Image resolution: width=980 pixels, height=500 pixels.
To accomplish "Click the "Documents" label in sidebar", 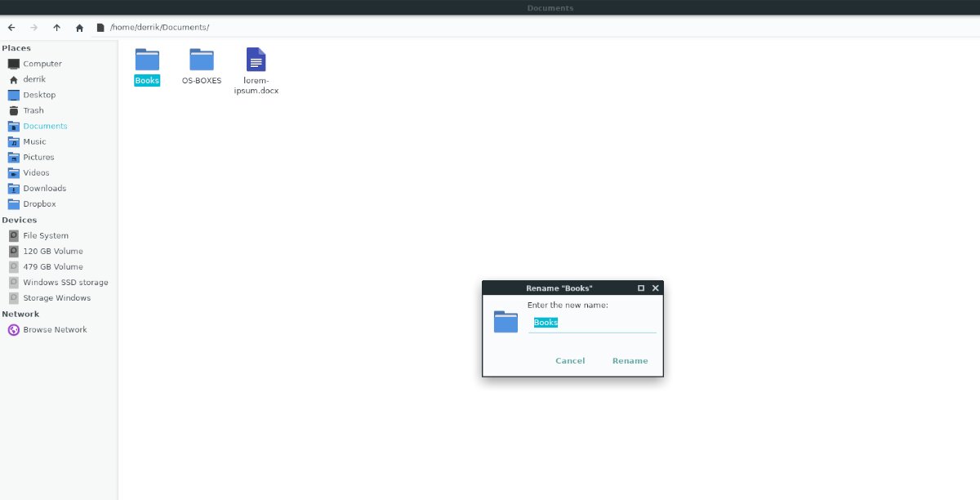I will pyautogui.click(x=45, y=126).
